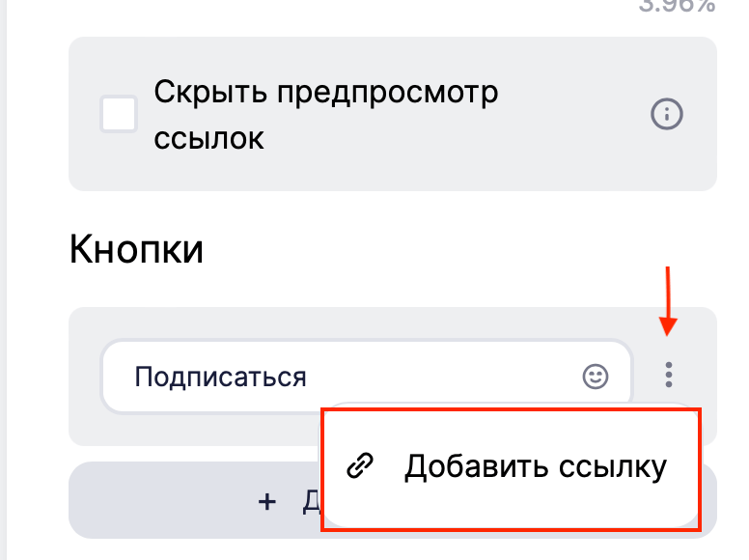The width and height of the screenshot is (749, 560).
Task: Click the chain link icon in the popup
Action: (x=360, y=465)
